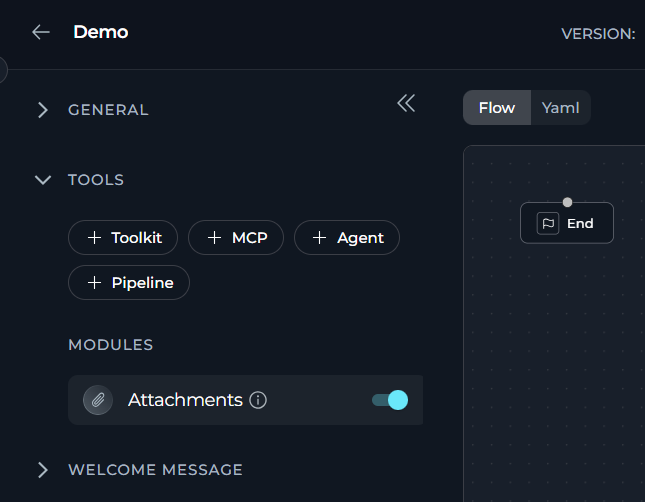Image resolution: width=645 pixels, height=502 pixels.
Task: Collapse the Tools section
Action: [x=43, y=180]
